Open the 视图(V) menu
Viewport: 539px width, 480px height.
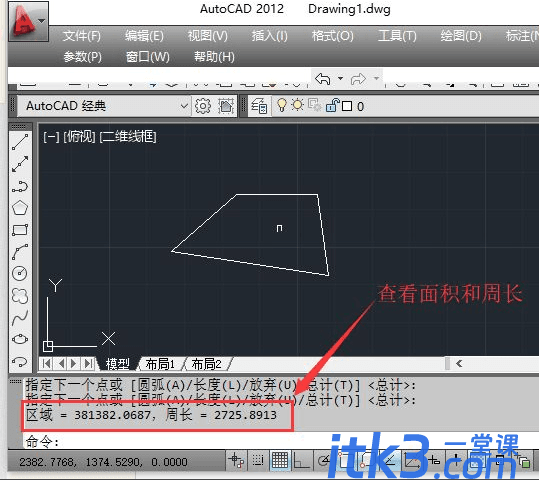point(208,36)
